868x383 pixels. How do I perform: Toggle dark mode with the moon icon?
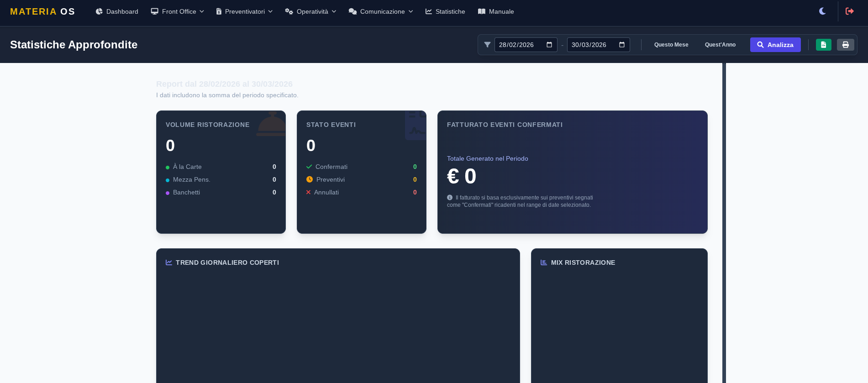click(x=822, y=11)
